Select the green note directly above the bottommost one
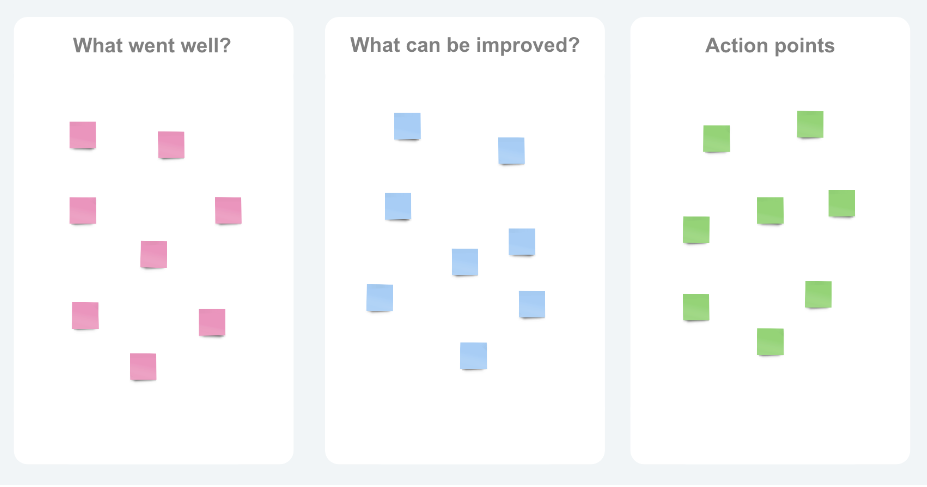927x487 pixels. point(770,211)
